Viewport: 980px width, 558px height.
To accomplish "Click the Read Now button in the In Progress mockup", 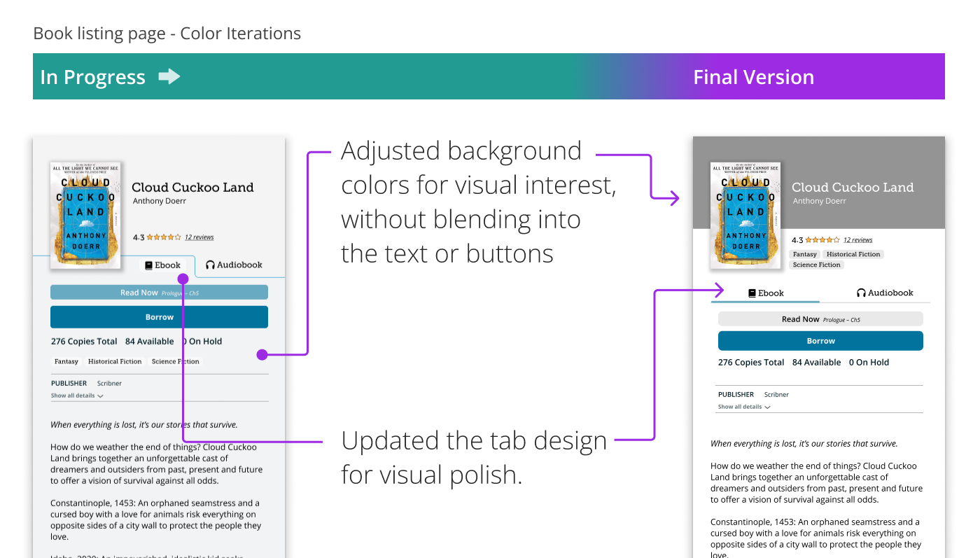I will [159, 293].
